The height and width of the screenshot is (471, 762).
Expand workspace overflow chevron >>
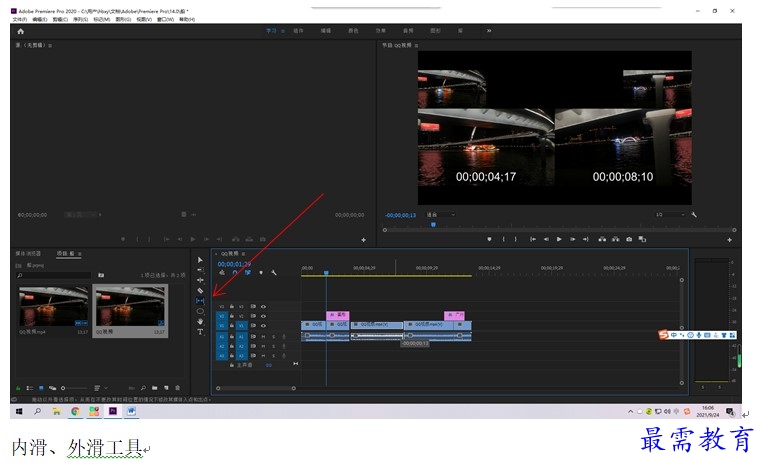(489, 31)
